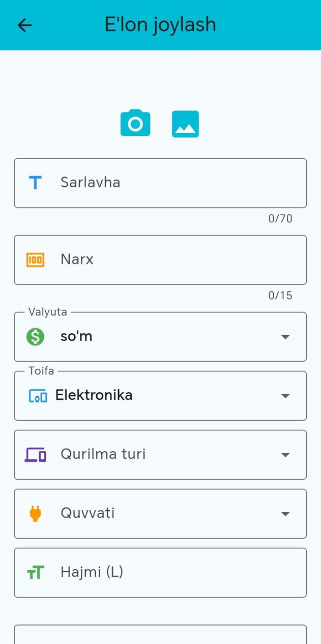
Task: Select the Elektronika category value
Action: coord(94,395)
